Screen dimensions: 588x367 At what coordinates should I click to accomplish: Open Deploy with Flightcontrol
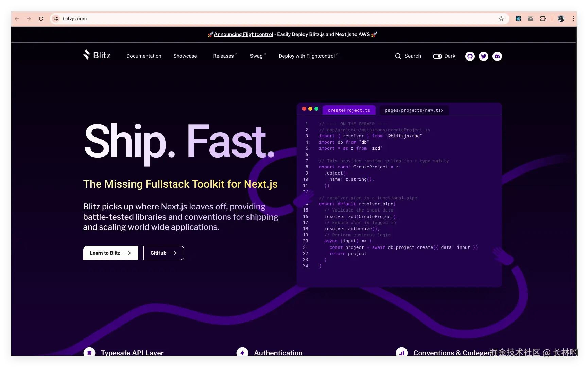point(309,56)
